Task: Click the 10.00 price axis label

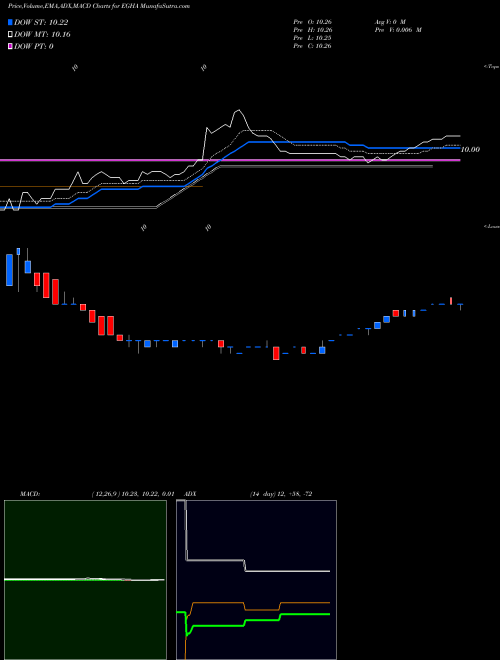Action: [471, 149]
